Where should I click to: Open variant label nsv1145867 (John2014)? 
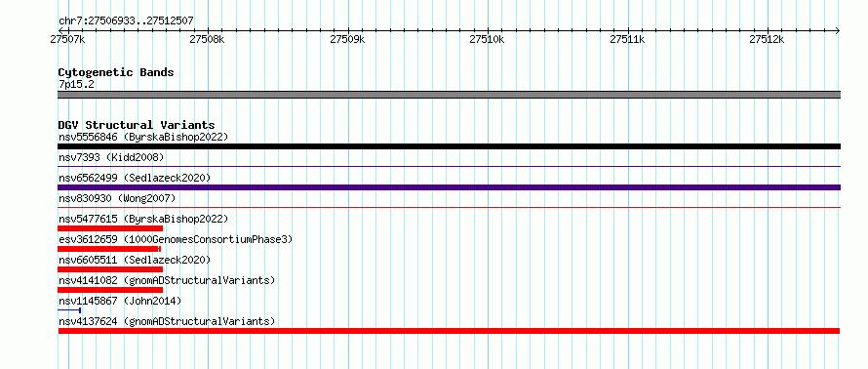click(x=120, y=301)
